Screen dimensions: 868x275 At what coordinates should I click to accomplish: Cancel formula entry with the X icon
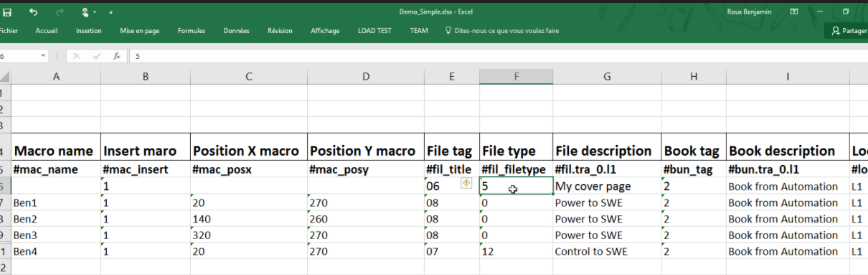(77, 56)
